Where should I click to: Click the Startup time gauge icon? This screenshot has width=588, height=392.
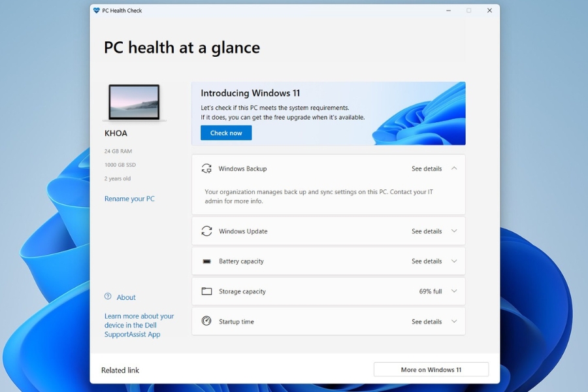[206, 321]
